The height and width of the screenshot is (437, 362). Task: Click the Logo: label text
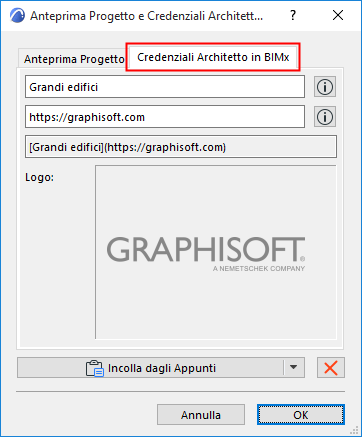click(x=39, y=177)
